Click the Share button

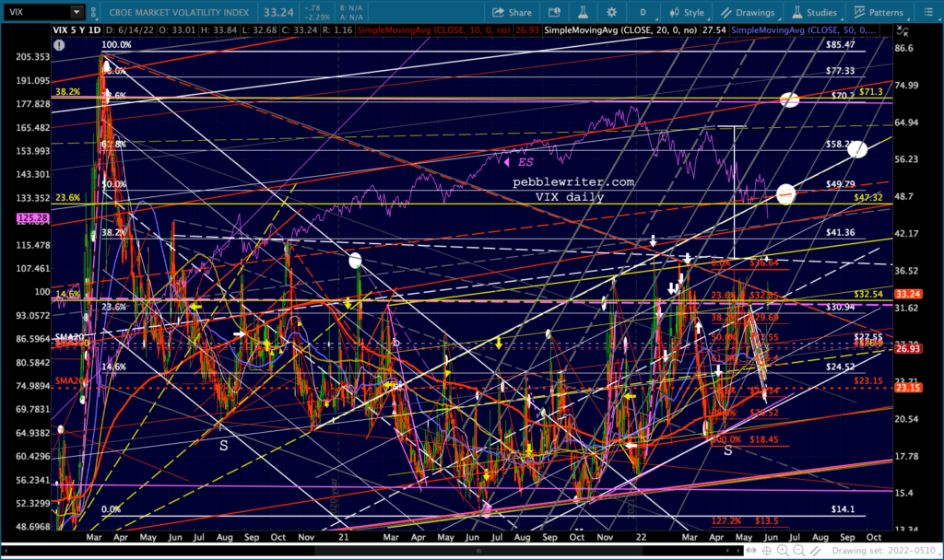[x=512, y=12]
